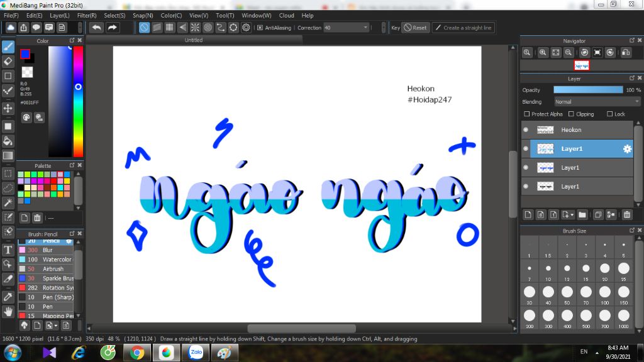The width and height of the screenshot is (644, 362).
Task: Switch to the Untitled canvas tab
Action: (x=194, y=40)
